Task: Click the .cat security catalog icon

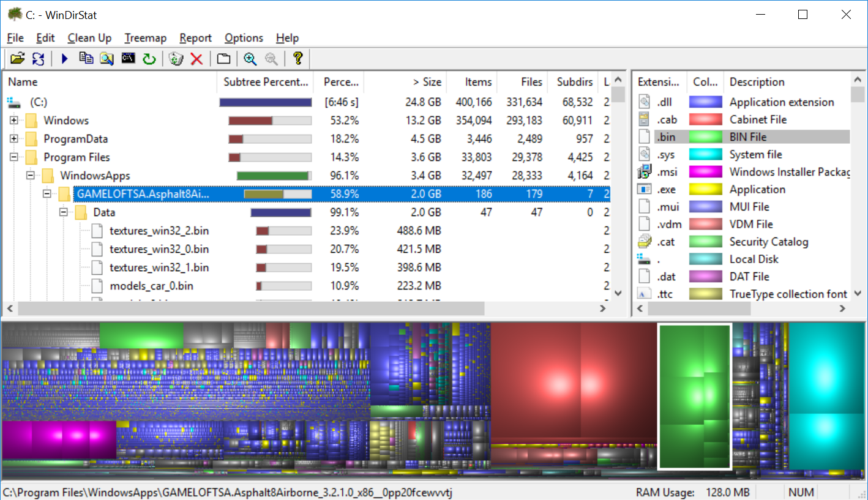Action: (x=645, y=241)
